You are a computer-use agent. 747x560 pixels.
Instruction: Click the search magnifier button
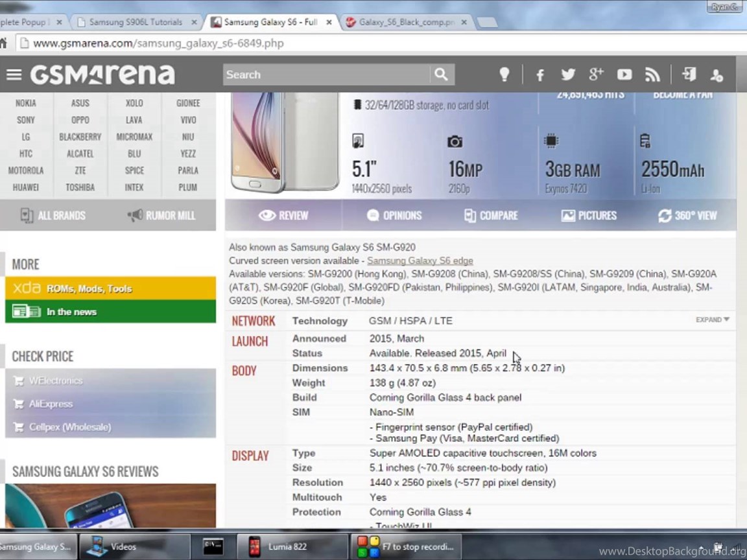click(x=442, y=75)
